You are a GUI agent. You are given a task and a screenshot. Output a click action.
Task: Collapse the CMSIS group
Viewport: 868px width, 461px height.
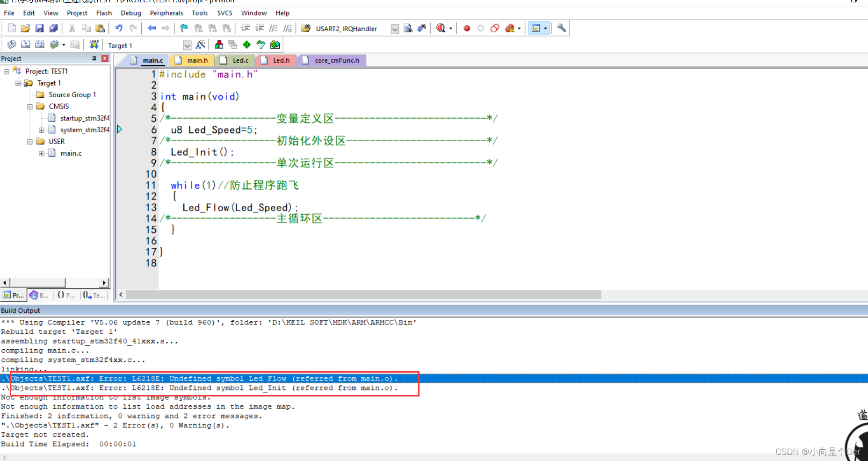point(30,107)
